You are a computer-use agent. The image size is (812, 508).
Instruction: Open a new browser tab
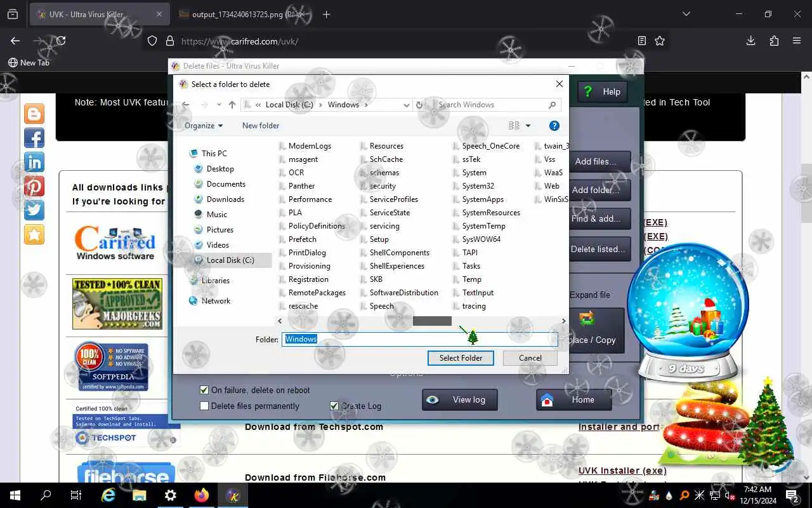[326, 14]
